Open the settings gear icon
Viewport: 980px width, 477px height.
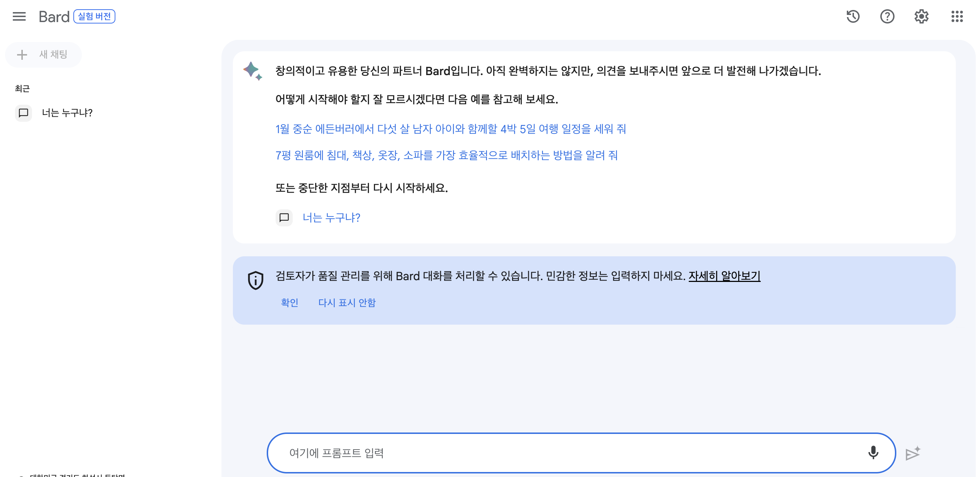pyautogui.click(x=921, y=16)
